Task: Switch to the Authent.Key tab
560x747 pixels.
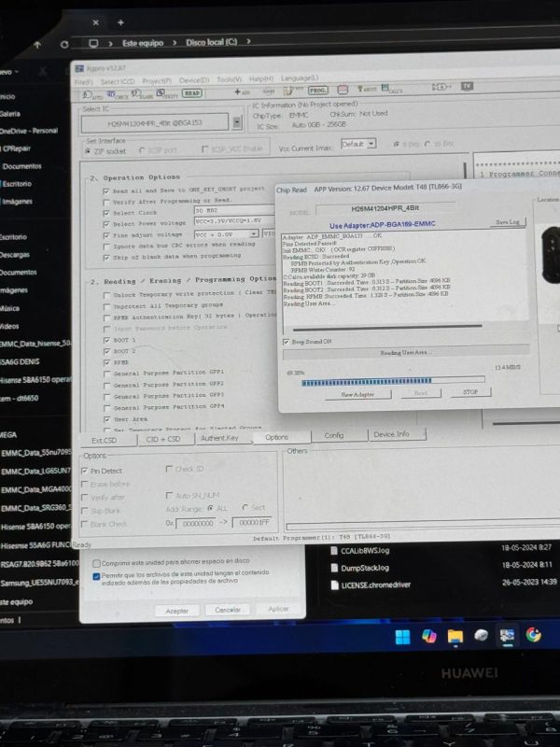Action: coord(219,438)
